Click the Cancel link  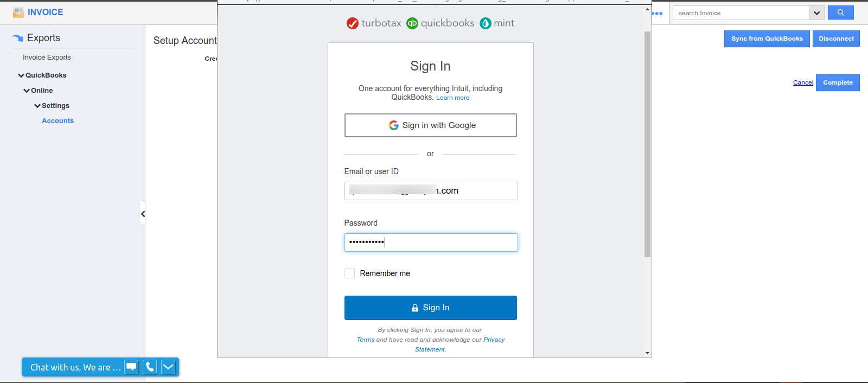(803, 82)
